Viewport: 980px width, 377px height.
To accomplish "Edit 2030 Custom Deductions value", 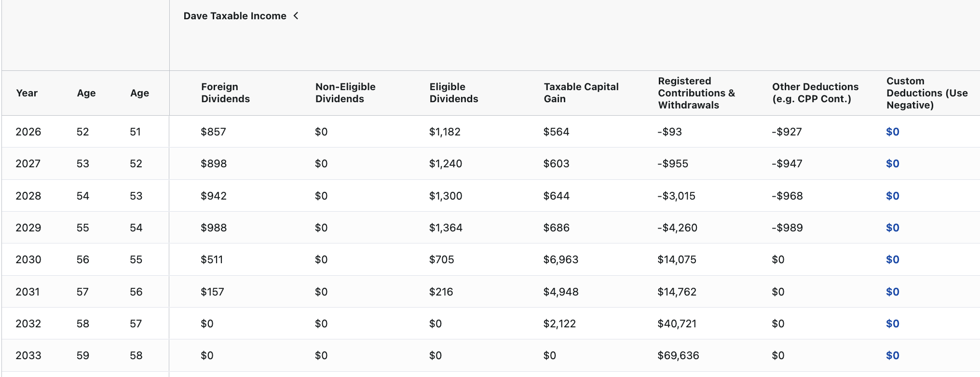I will 892,259.
